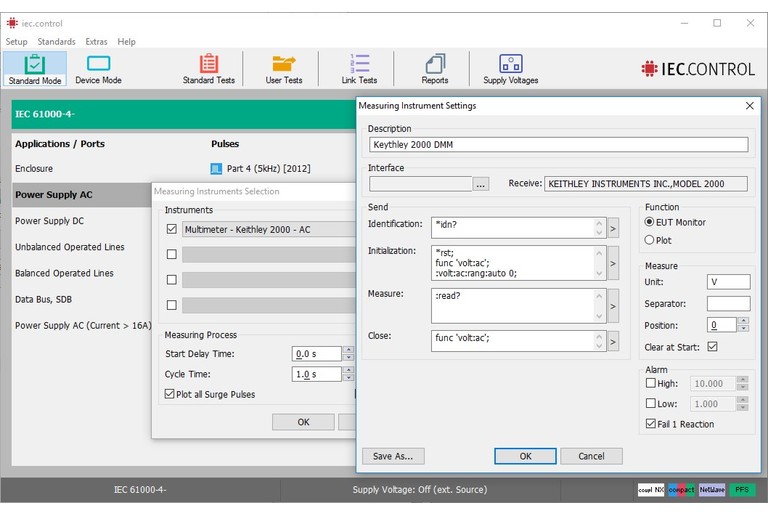Click the Unit input field
Viewport: 768px width, 515px height.
[x=728, y=282]
